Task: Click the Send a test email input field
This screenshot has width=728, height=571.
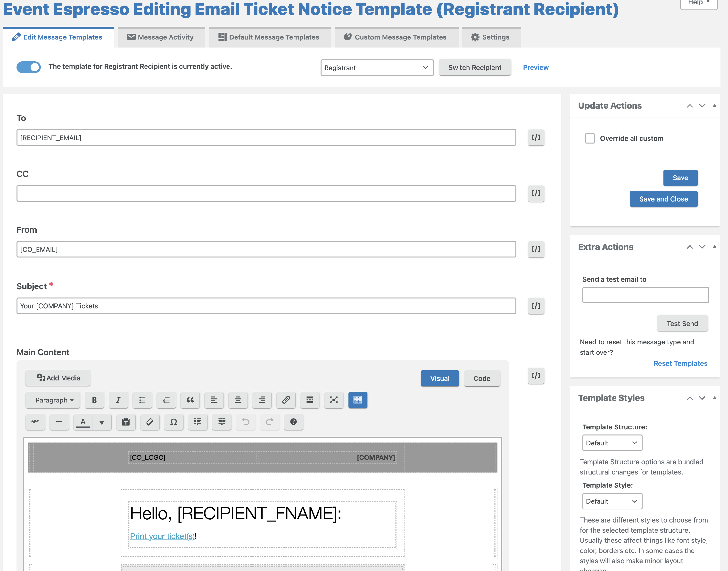Action: point(645,295)
